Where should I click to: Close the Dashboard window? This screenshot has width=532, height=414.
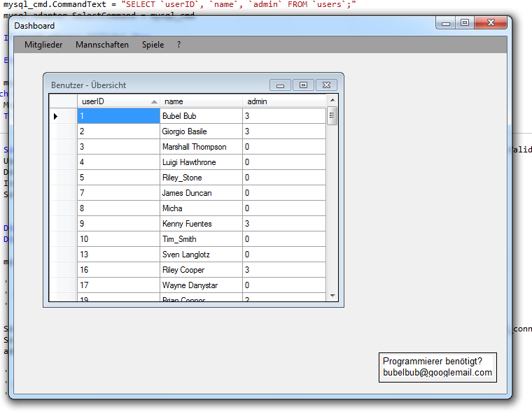pos(491,23)
